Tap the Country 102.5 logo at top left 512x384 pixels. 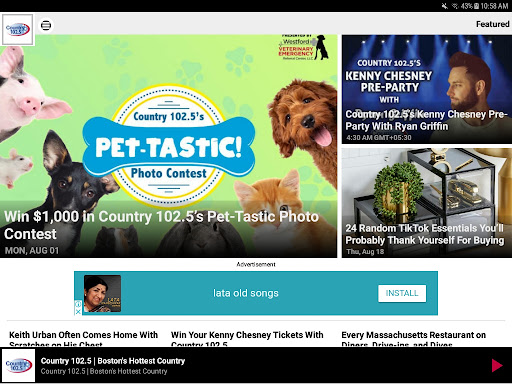[x=18, y=29]
